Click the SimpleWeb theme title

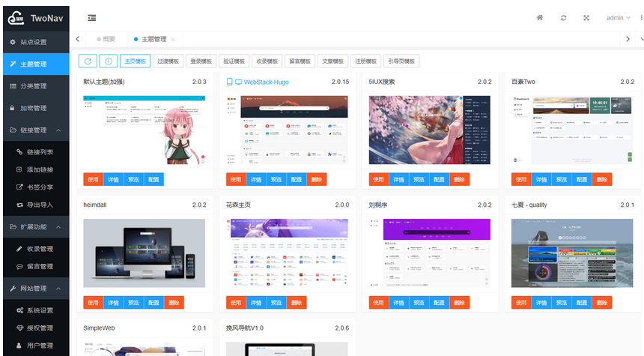click(x=99, y=328)
